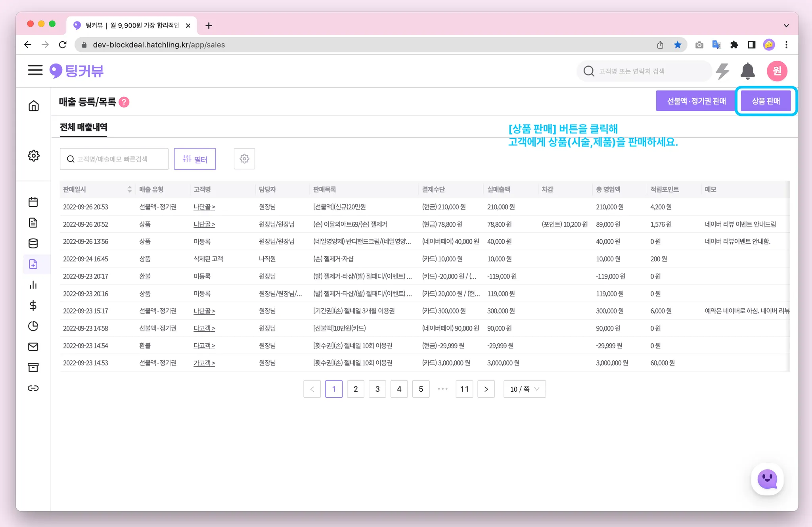Go to page 3 of results
The height and width of the screenshot is (527, 812).
click(377, 389)
